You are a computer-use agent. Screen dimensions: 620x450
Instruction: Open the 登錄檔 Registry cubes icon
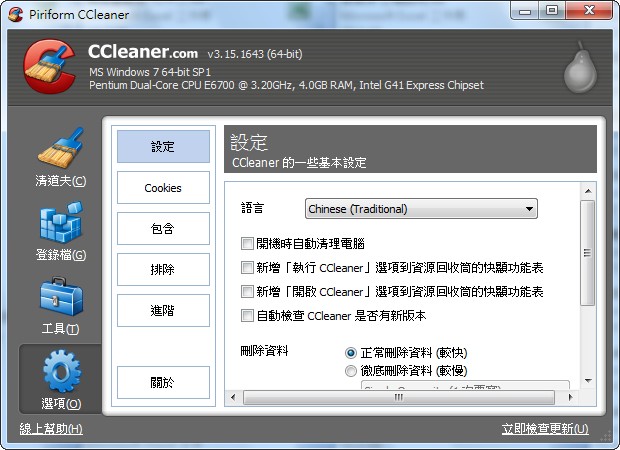click(60, 224)
